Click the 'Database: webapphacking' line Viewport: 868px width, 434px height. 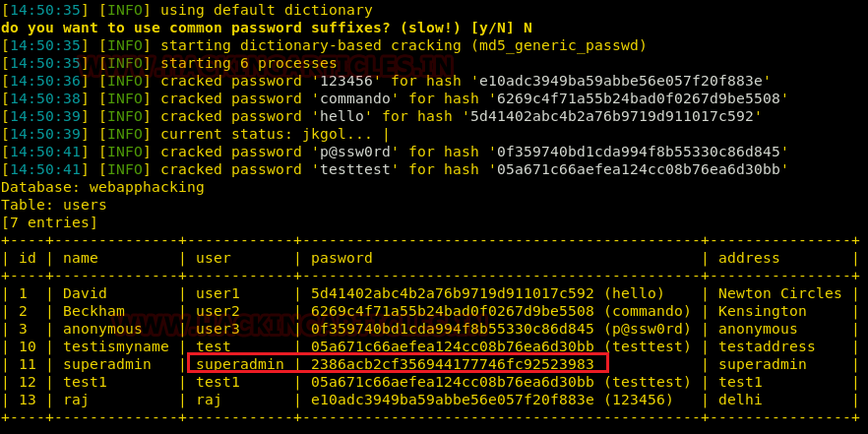102,187
